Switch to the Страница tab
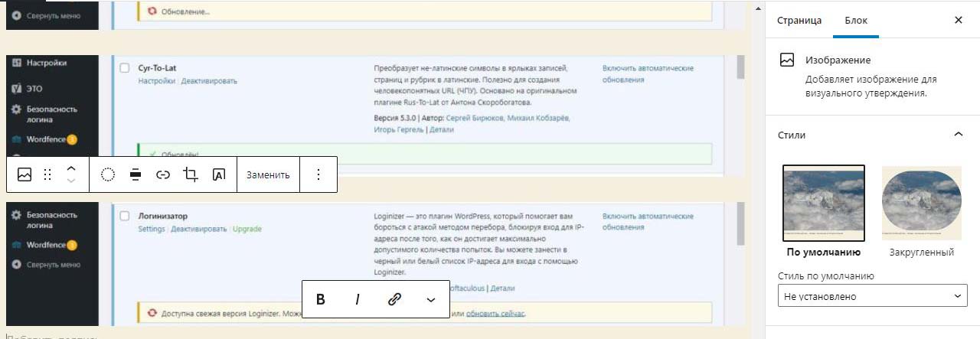Viewport: 980px width, 339px height. pos(799,20)
